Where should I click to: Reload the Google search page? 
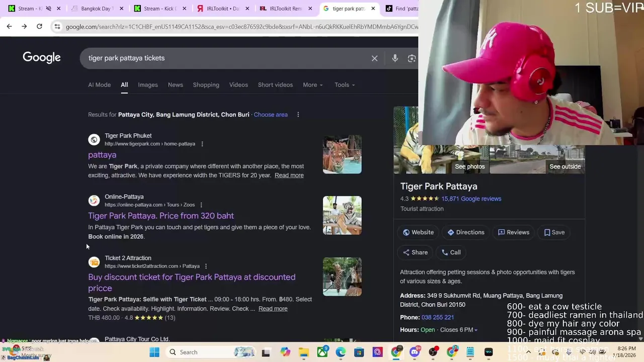pos(39,26)
